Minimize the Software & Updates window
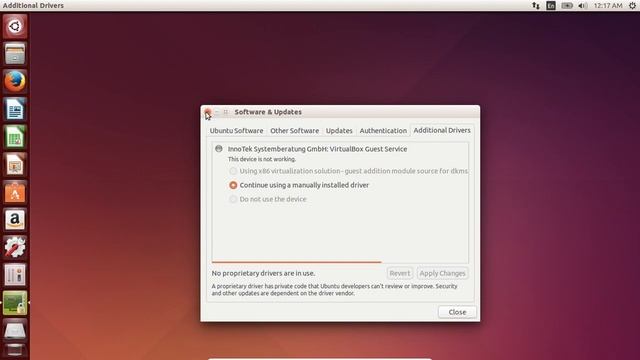The width and height of the screenshot is (640, 360). [x=217, y=112]
